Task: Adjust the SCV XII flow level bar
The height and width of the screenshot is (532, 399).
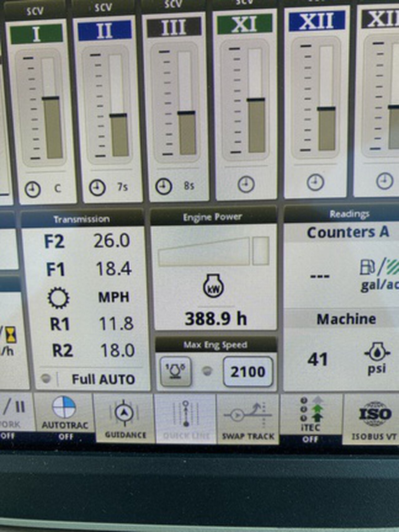Action: point(326,98)
